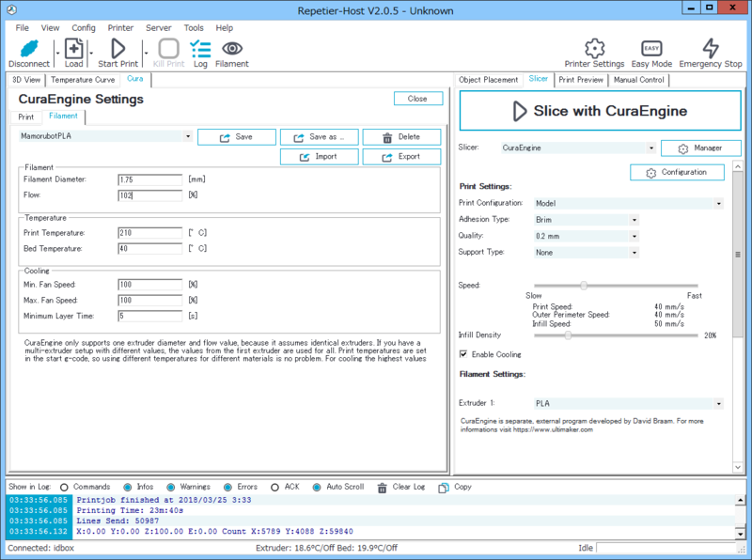
Task: Click Save as button
Action: (320, 137)
